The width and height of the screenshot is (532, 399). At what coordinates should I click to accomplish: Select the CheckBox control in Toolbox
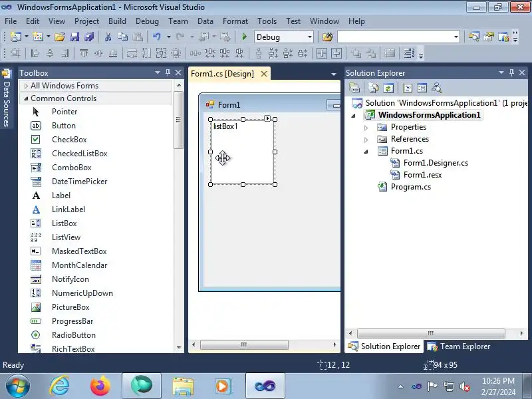(69, 140)
